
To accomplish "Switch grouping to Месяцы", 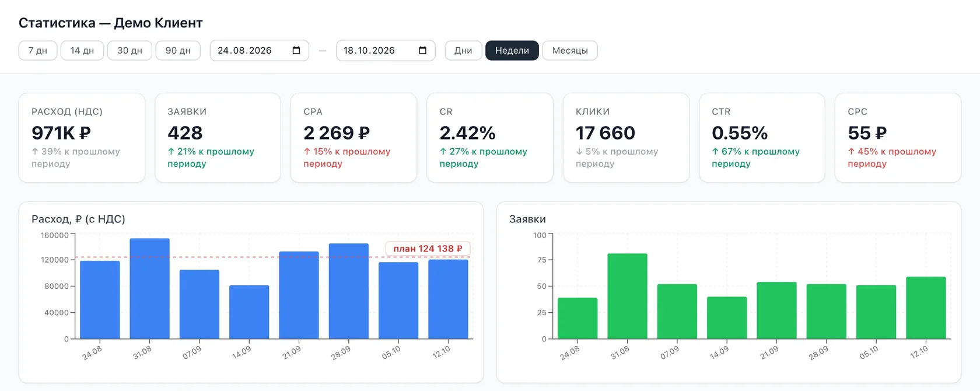I will pos(570,50).
